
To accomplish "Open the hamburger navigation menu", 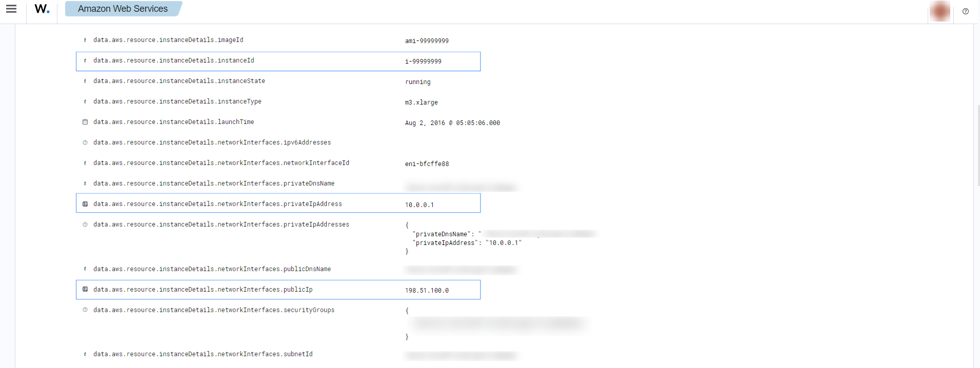I will pyautogui.click(x=11, y=9).
